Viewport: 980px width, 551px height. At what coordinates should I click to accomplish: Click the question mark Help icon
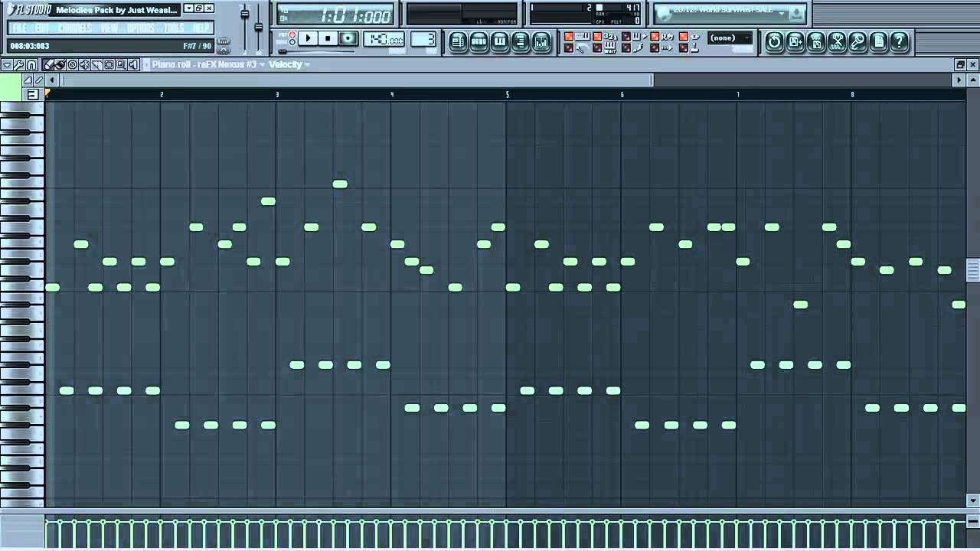pos(900,42)
